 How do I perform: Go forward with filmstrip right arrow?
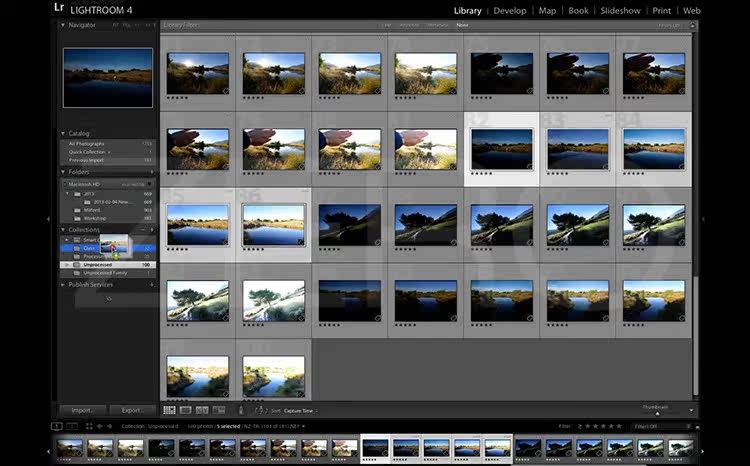click(110, 426)
